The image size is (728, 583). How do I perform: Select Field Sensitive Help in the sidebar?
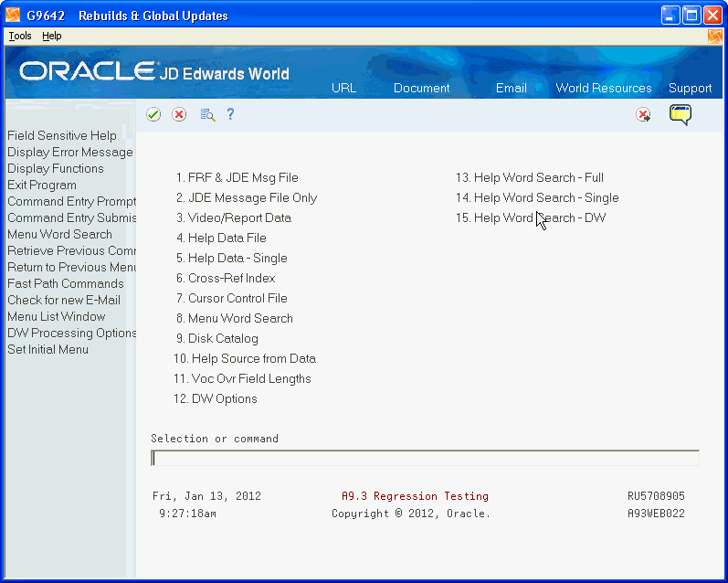(62, 135)
